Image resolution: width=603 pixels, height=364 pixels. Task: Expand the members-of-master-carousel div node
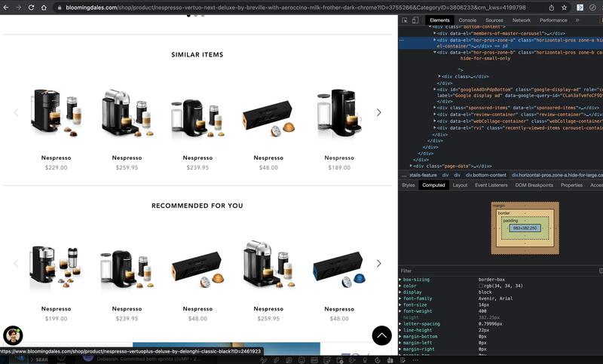click(435, 33)
